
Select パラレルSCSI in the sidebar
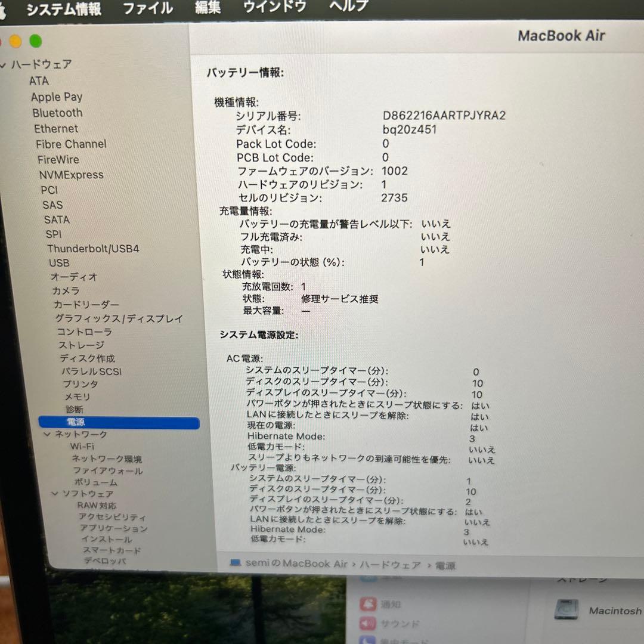tap(92, 371)
